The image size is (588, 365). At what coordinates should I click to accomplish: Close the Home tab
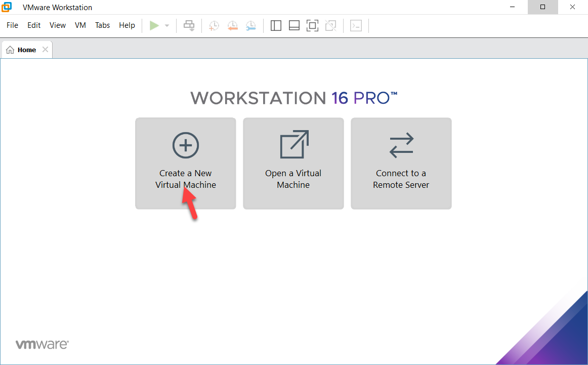(x=46, y=50)
